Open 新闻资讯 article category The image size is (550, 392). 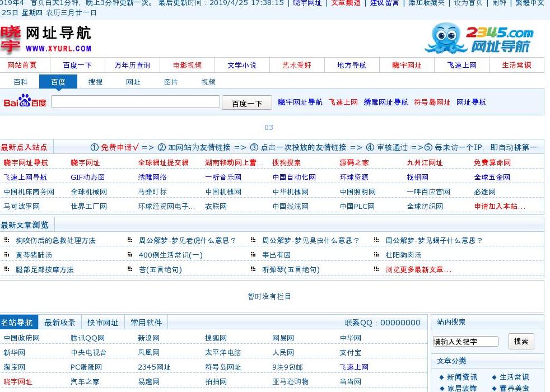pos(462,377)
